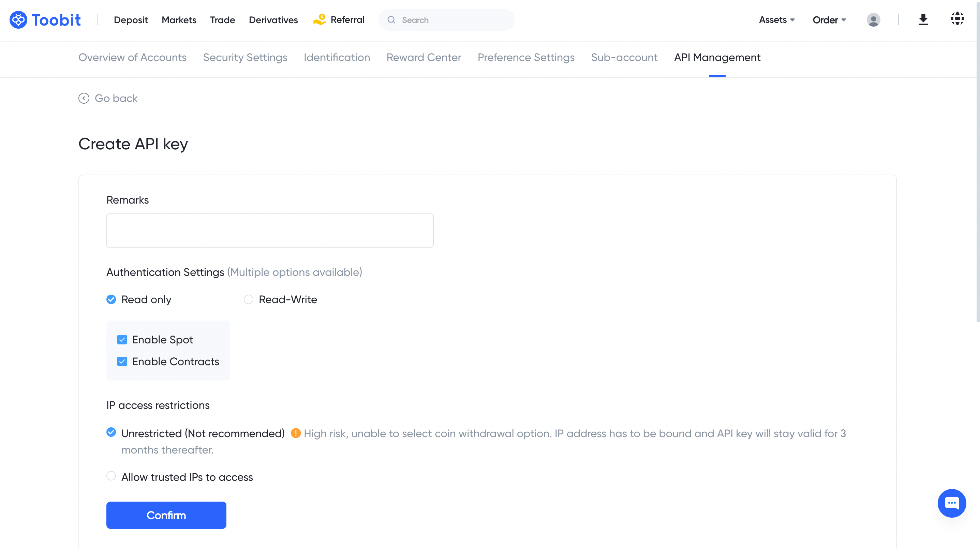
Task: Click the Referral link
Action: [347, 19]
